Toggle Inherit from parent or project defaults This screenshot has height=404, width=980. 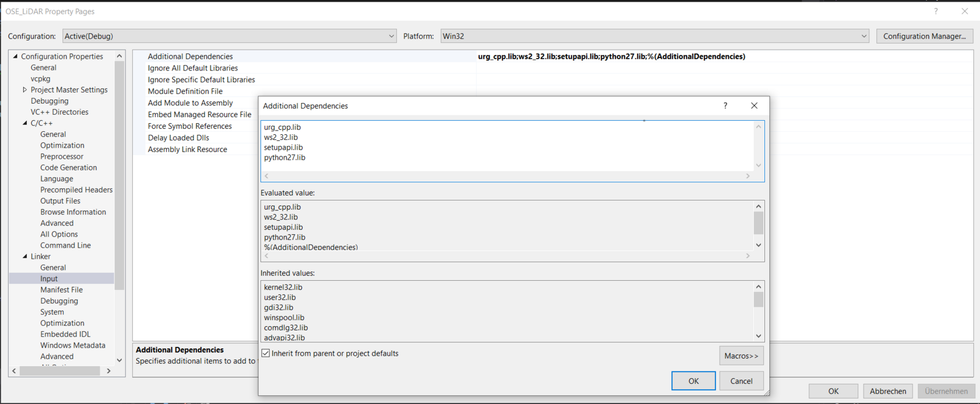pos(266,353)
